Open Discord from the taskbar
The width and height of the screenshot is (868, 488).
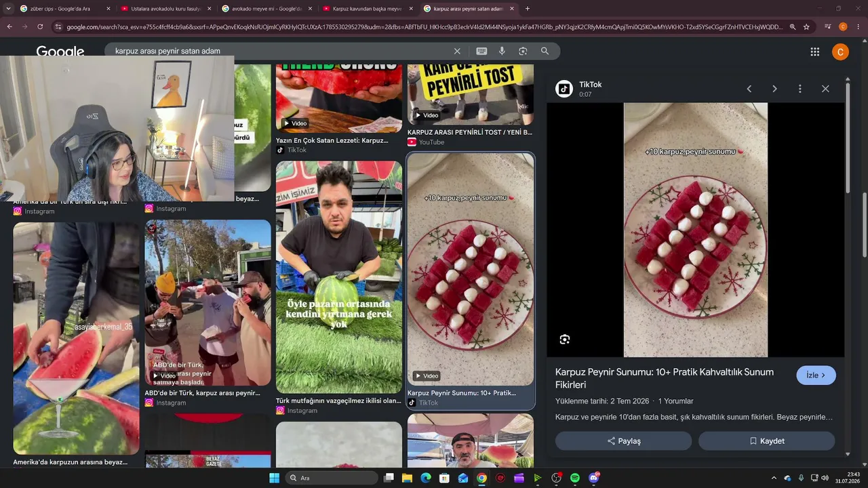[594, 478]
